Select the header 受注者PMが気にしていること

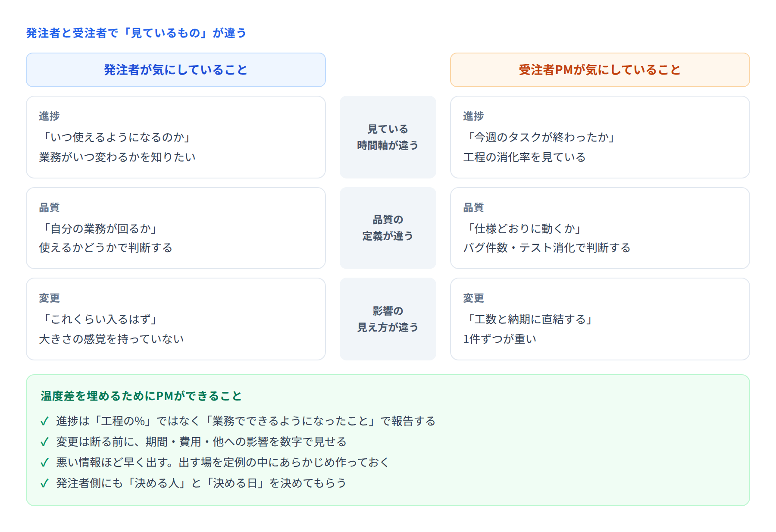coord(600,70)
